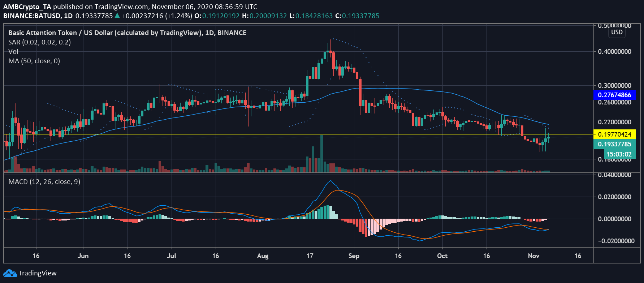The height and width of the screenshot is (283, 644).
Task: Click the 0.26000000 price axis label
Action: pos(615,102)
